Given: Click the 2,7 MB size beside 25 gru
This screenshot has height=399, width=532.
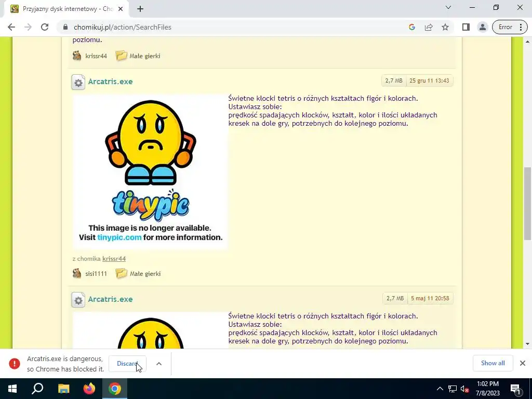Looking at the screenshot, I should pos(394,81).
